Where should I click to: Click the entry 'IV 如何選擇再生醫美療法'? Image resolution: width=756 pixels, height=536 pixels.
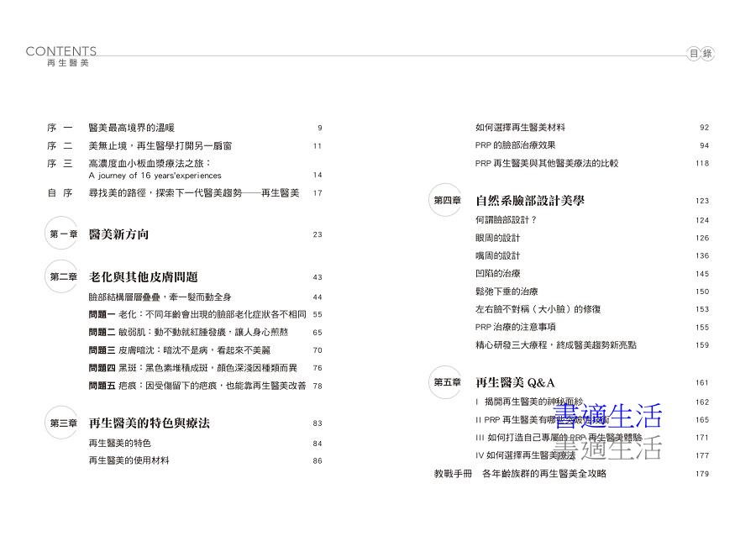point(526,455)
